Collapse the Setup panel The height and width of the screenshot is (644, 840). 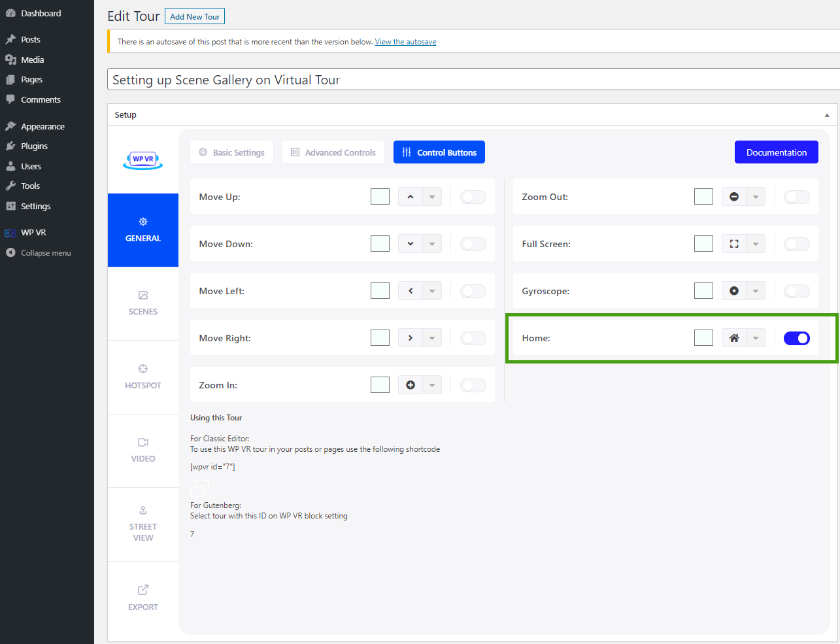tap(827, 115)
